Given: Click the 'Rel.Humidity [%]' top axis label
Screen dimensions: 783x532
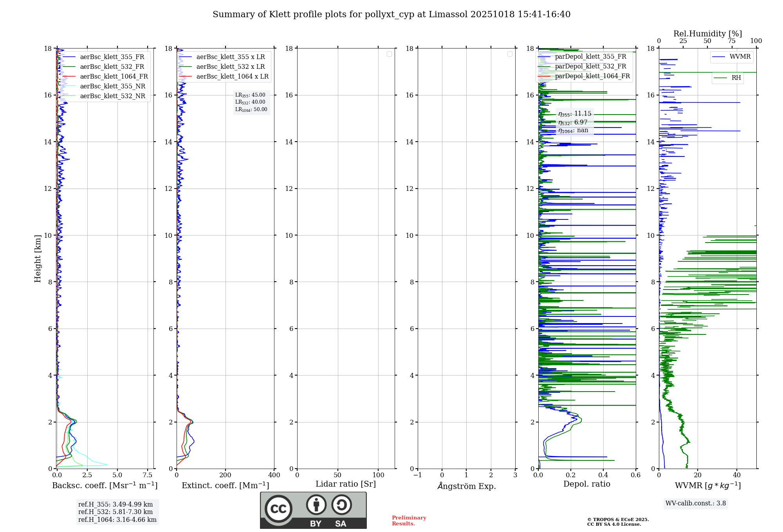Looking at the screenshot, I should tap(707, 34).
